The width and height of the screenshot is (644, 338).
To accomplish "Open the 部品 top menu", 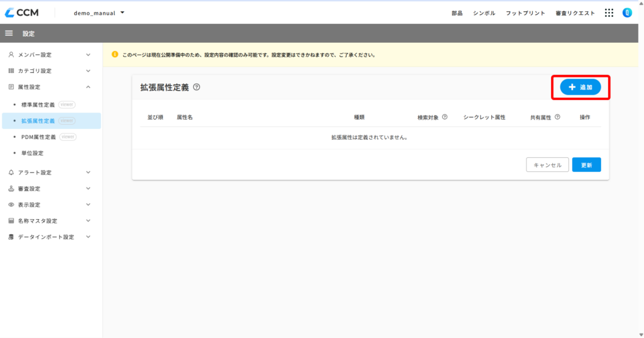I will (457, 13).
